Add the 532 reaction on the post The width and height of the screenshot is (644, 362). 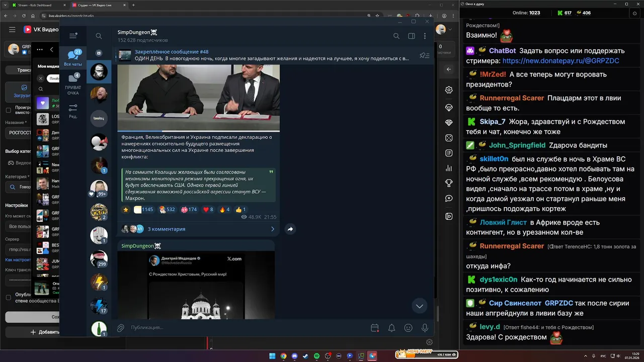pos(167,210)
